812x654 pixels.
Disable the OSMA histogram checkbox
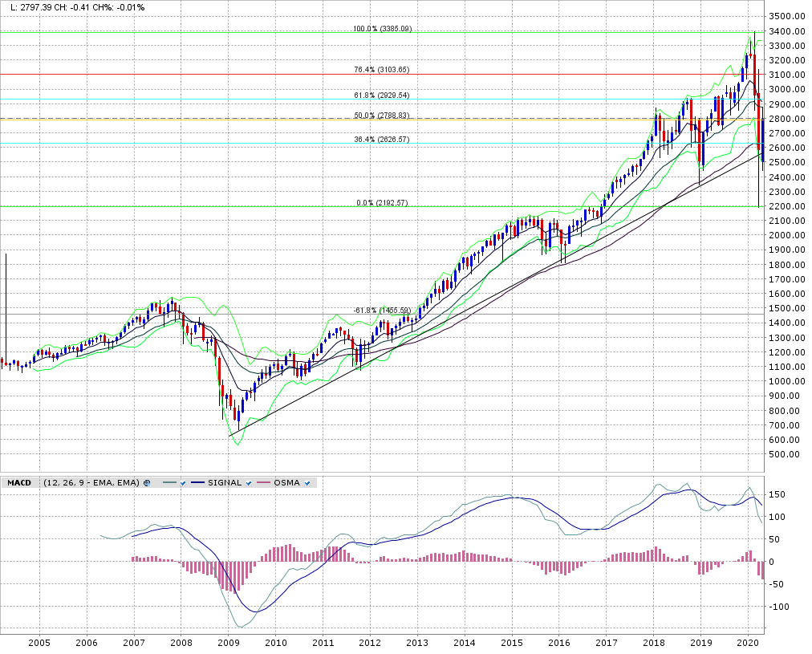(x=307, y=482)
